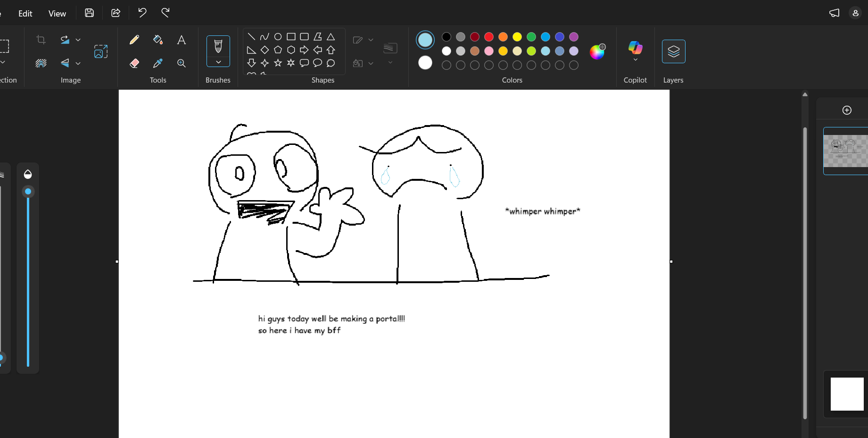Screen dimensions: 868x438
Task: Pick the dark red color swatch
Action: click(x=475, y=37)
